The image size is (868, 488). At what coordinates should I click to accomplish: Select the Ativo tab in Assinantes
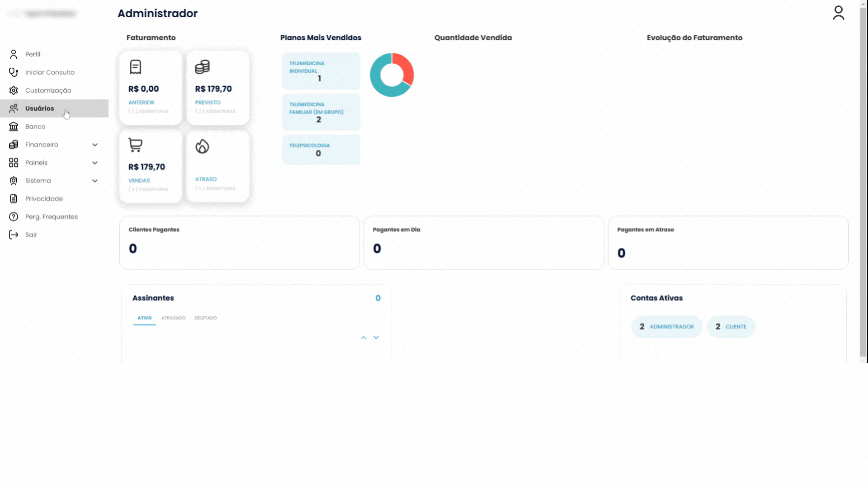click(x=144, y=318)
